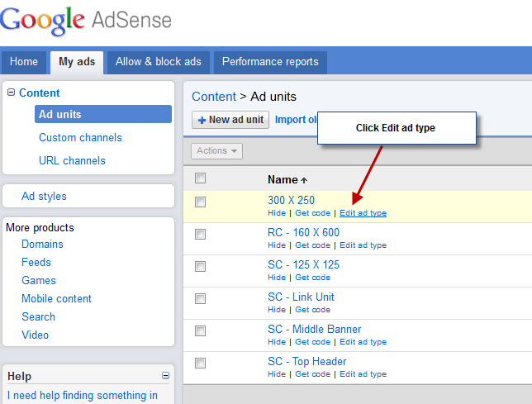
Task: Hide the SC - Top Header unit
Action: pyautogui.click(x=277, y=374)
